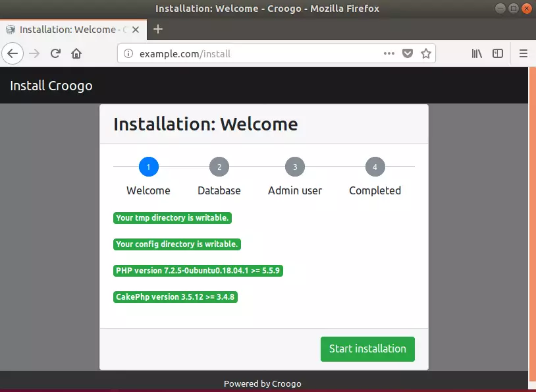
Task: Click the Installation: Welcome heading
Action: coord(205,124)
